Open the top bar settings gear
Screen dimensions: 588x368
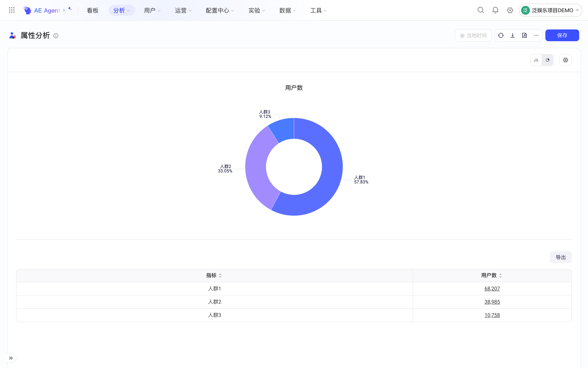pyautogui.click(x=510, y=10)
